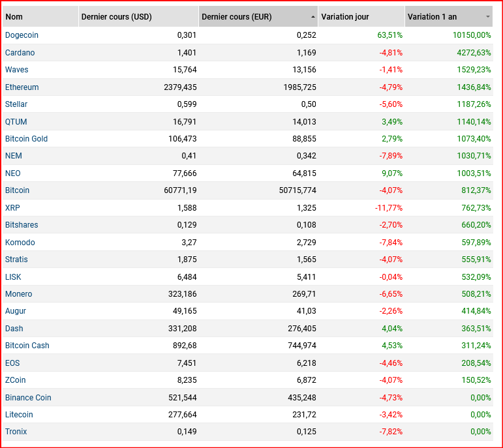Screen dimensions: 503x448
Task: Select EOS yearly variation 208,54%
Action: tap(476, 363)
